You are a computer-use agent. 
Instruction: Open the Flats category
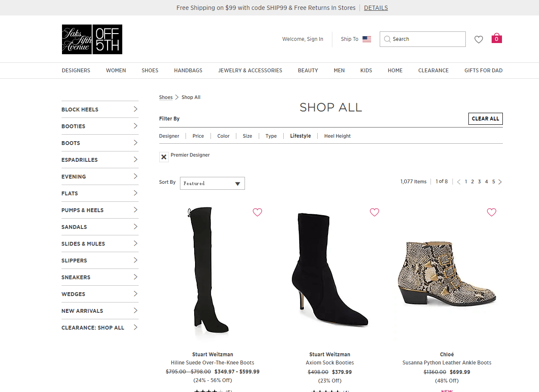pos(100,193)
